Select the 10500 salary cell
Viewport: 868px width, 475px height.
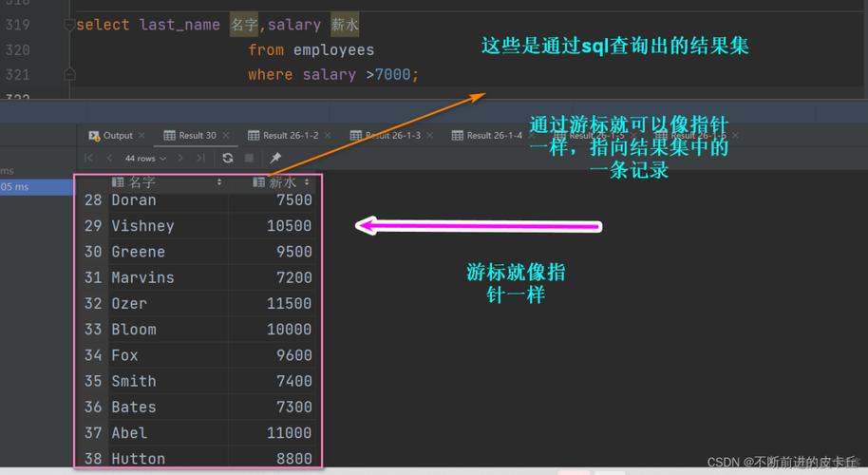click(x=273, y=226)
